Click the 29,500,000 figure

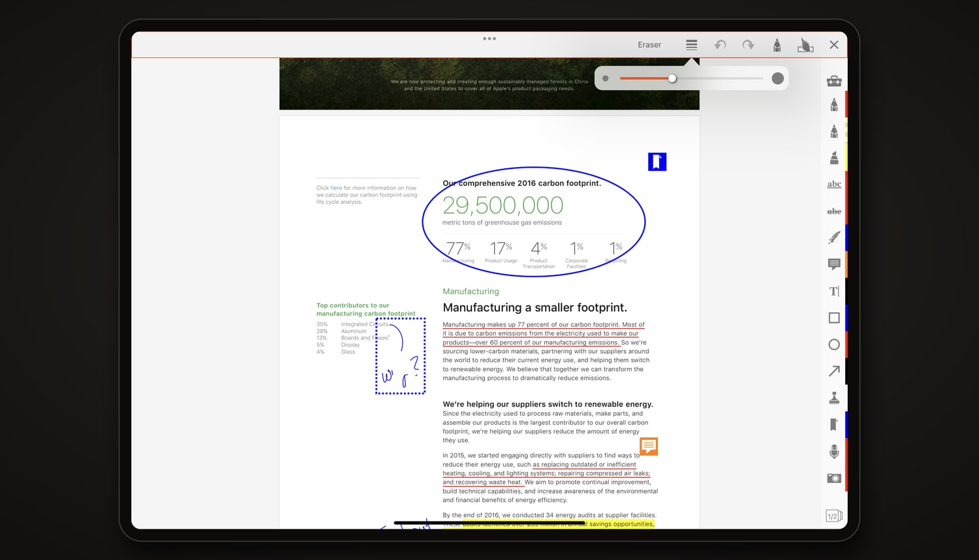(x=503, y=206)
